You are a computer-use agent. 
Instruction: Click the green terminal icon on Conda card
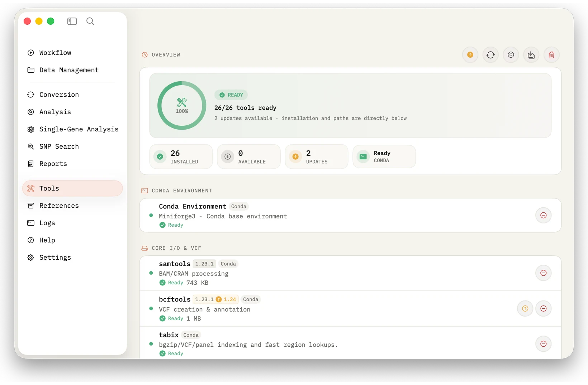363,157
